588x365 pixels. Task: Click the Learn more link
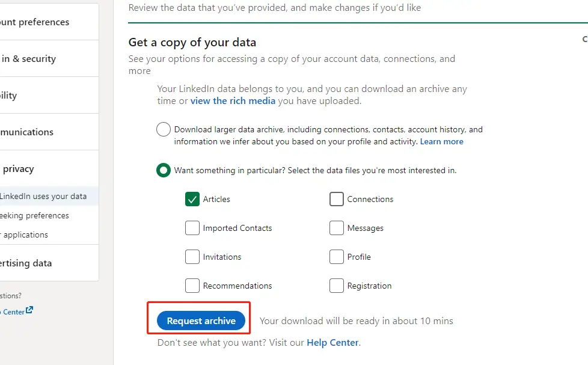(x=441, y=142)
